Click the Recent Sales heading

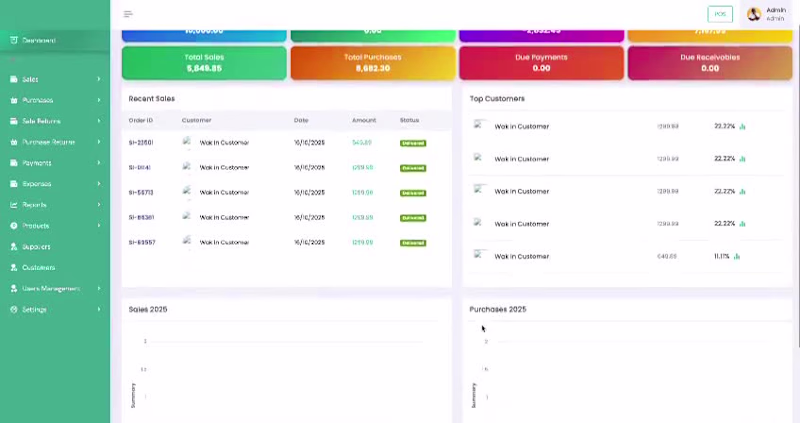tap(152, 98)
